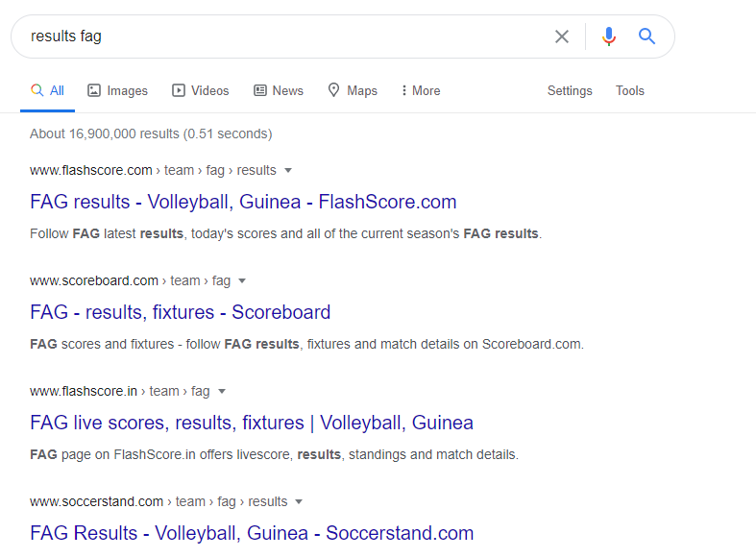Screen dimensions: 756x558
Task: Click the newspaper icon beside News tab
Action: [x=260, y=90]
